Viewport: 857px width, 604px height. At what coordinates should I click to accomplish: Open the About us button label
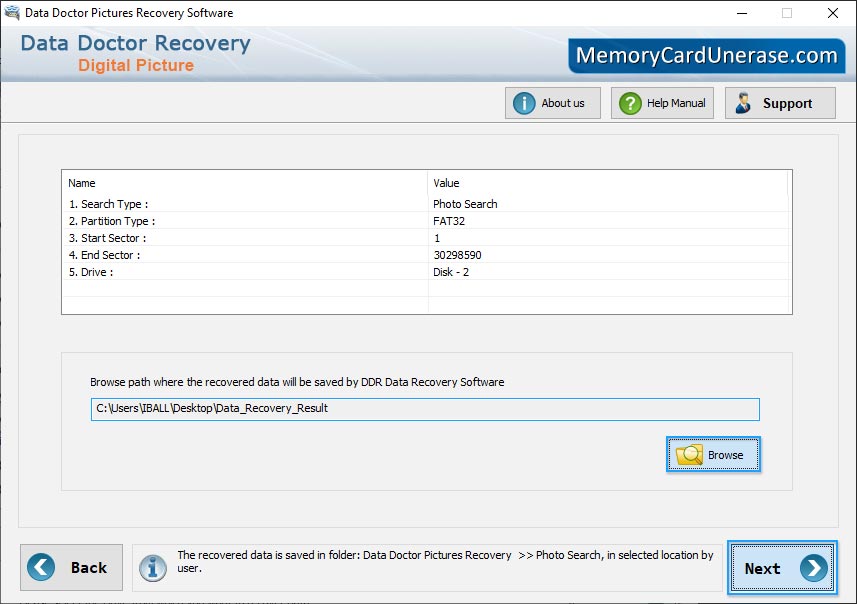pos(562,103)
